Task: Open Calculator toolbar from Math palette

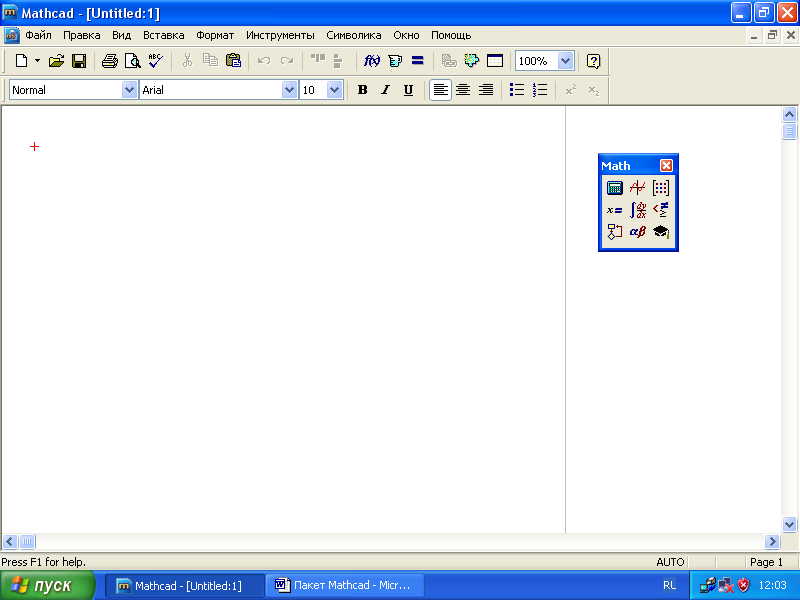Action: click(614, 188)
